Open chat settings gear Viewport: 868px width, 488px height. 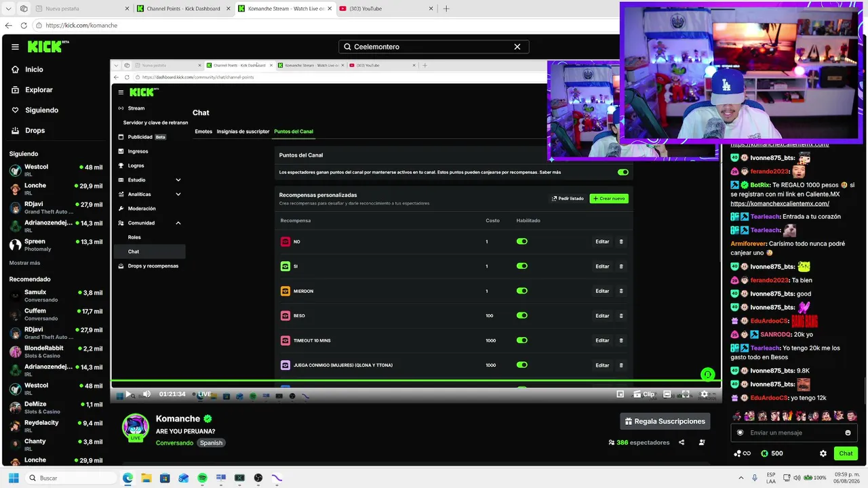point(823,453)
